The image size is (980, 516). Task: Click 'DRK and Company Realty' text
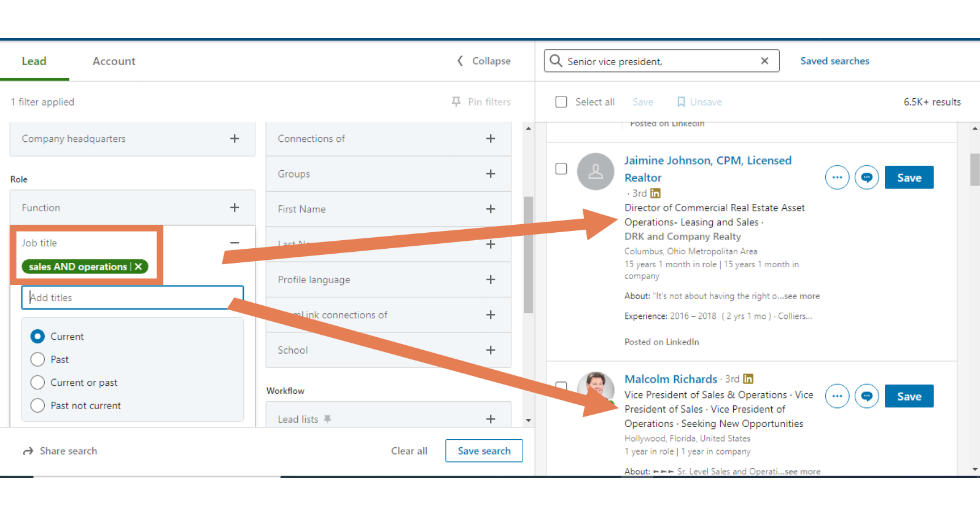(682, 237)
